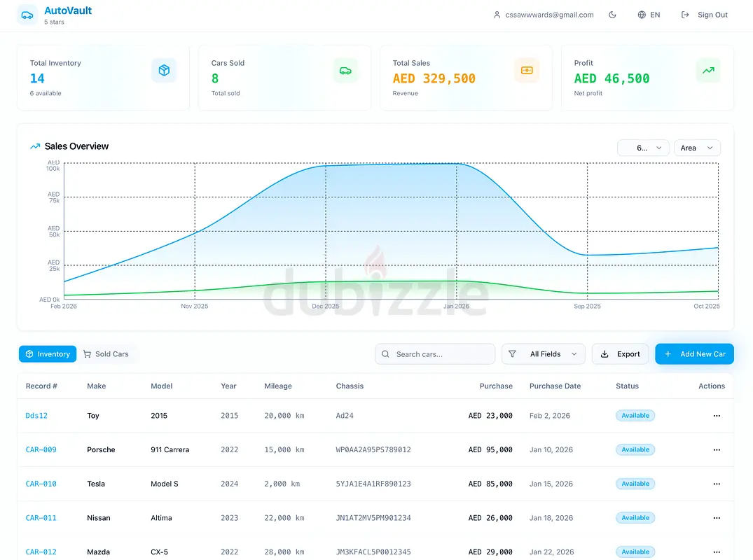Toggle dark mode with the moon icon
Viewport: 753px width, 560px height.
tap(612, 15)
